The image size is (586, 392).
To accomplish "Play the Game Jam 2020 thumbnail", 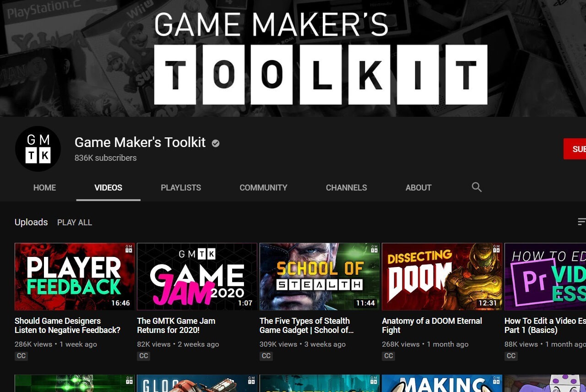I will 197,277.
